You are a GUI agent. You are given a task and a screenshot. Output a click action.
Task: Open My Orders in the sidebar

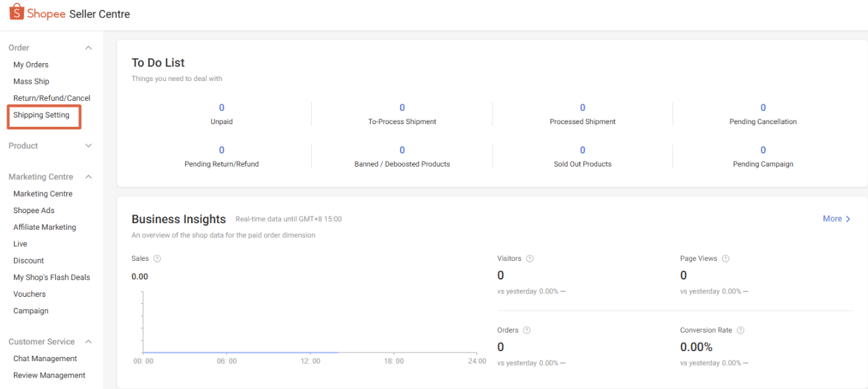(31, 64)
